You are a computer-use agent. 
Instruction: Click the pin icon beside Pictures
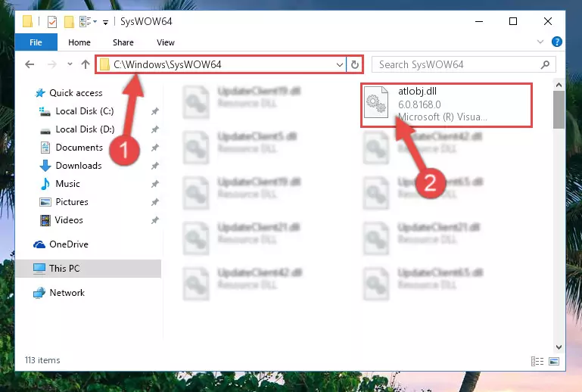155,202
